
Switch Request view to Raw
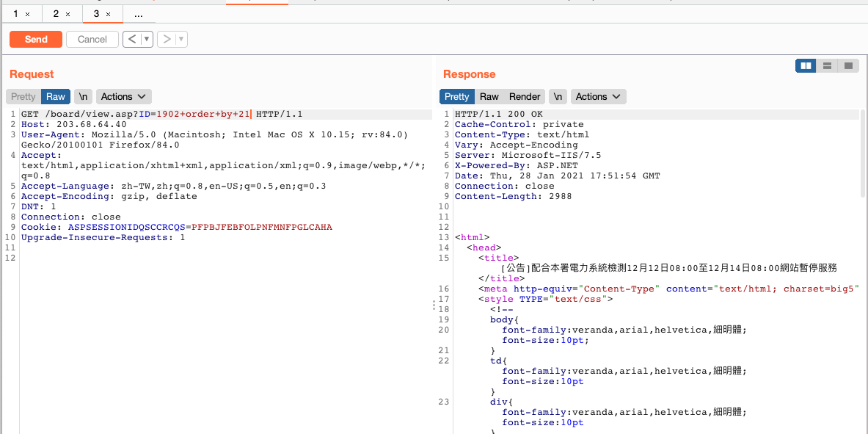pos(55,96)
